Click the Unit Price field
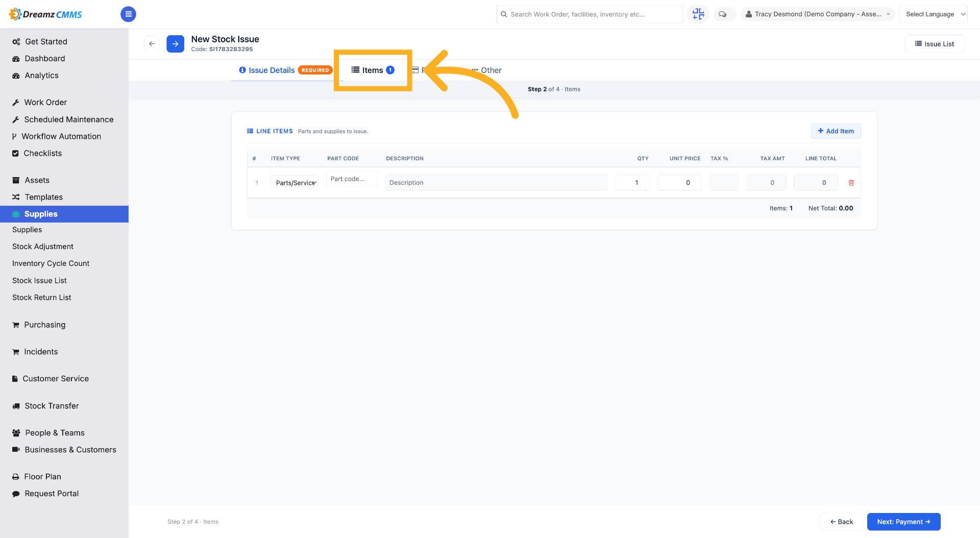The image size is (980, 538). point(679,183)
